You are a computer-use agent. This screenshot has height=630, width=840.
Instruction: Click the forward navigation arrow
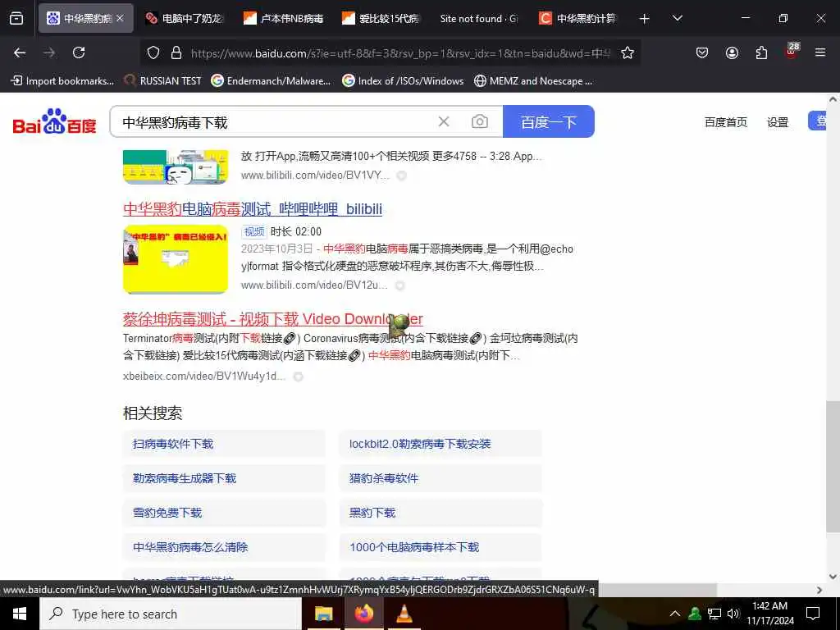coord(49,52)
